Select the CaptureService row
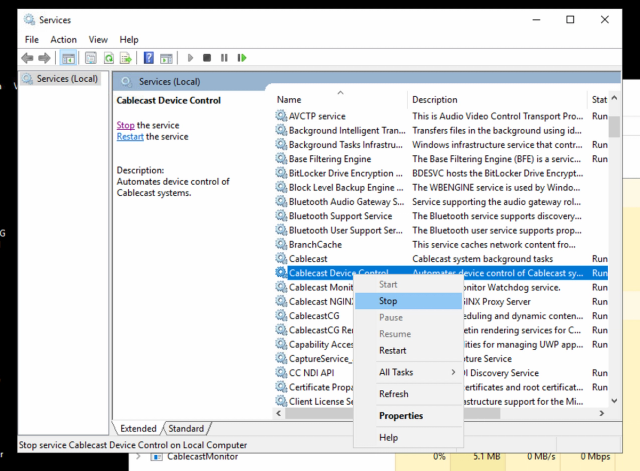This screenshot has width=640, height=471. [x=314, y=359]
